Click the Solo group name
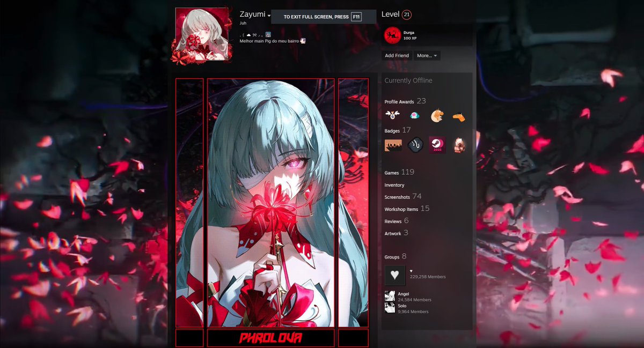The width and height of the screenshot is (644, 348). (x=402, y=306)
